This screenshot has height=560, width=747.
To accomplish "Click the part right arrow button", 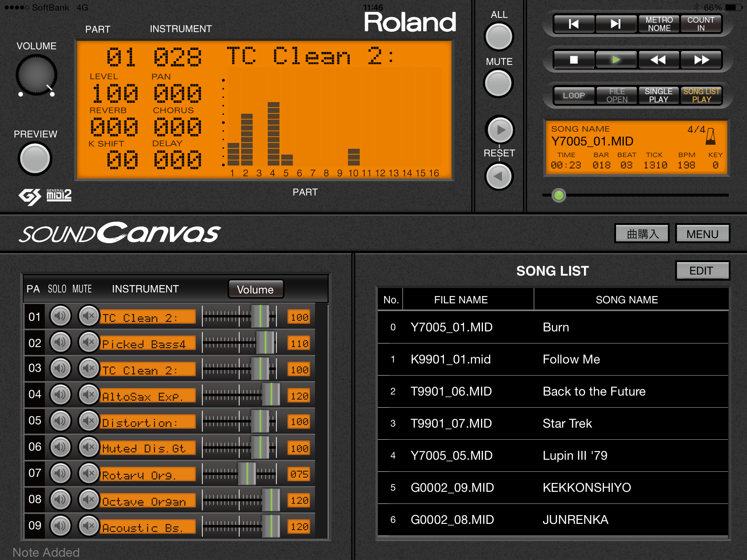I will coord(499,130).
